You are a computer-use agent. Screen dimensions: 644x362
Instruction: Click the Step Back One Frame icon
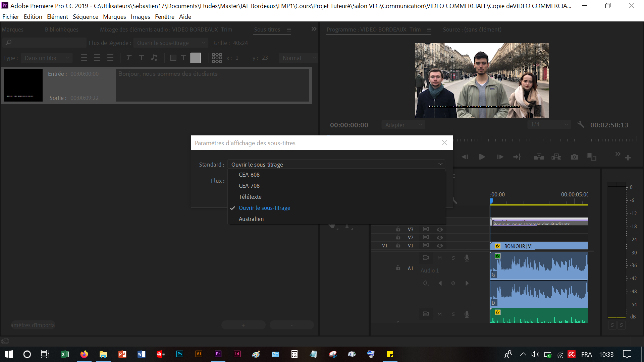[x=465, y=157]
